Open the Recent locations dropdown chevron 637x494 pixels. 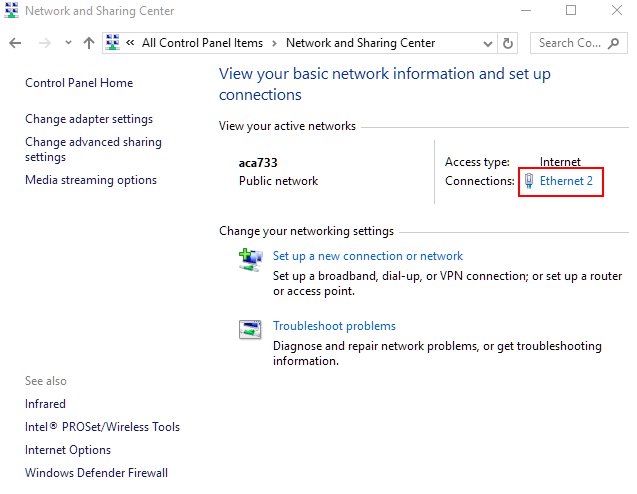pyautogui.click(x=68, y=44)
